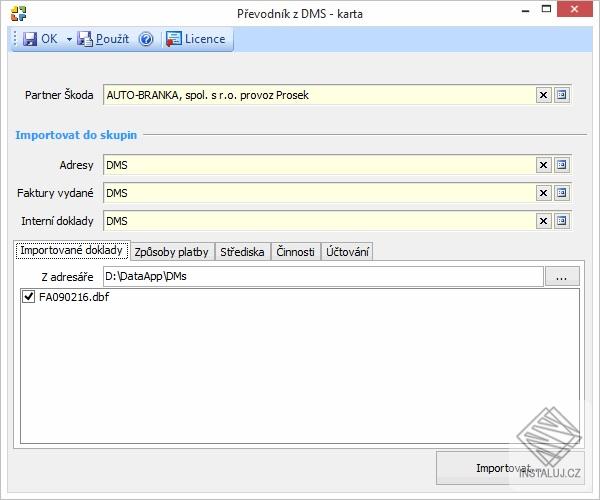Viewport: 600px width, 500px height.
Task: Switch to the Způsoby platby tab
Action: (172, 252)
